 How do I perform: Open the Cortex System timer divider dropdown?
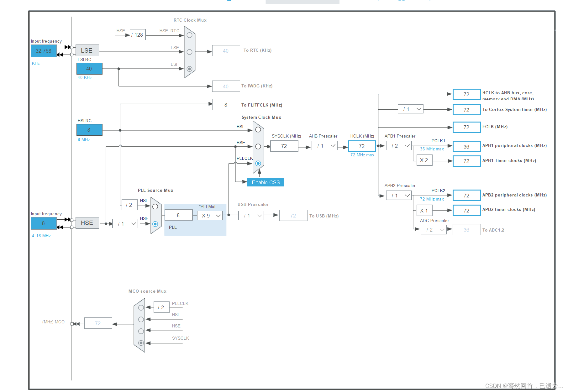click(411, 109)
